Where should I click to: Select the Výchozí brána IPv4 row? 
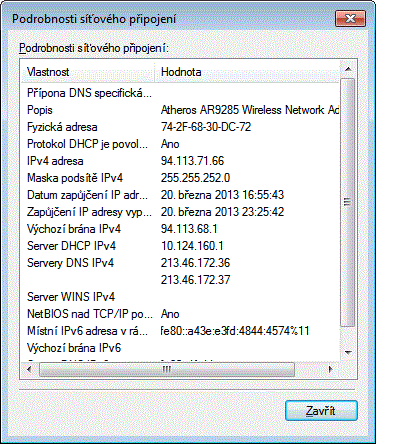tap(180, 229)
